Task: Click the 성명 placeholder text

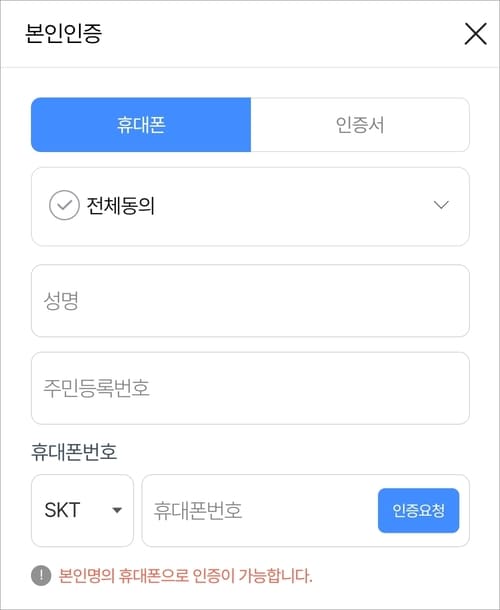Action: tap(61, 301)
